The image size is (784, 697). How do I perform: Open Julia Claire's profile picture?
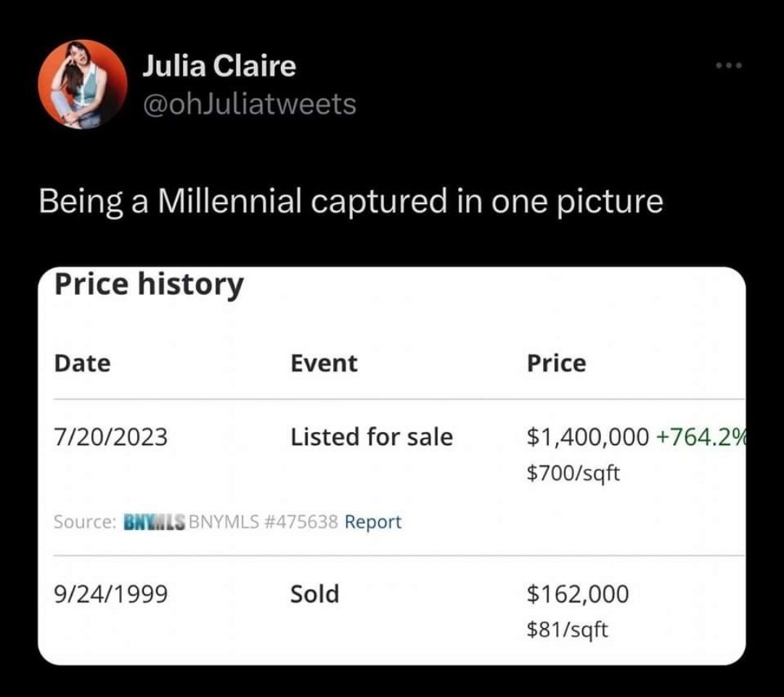(x=83, y=84)
